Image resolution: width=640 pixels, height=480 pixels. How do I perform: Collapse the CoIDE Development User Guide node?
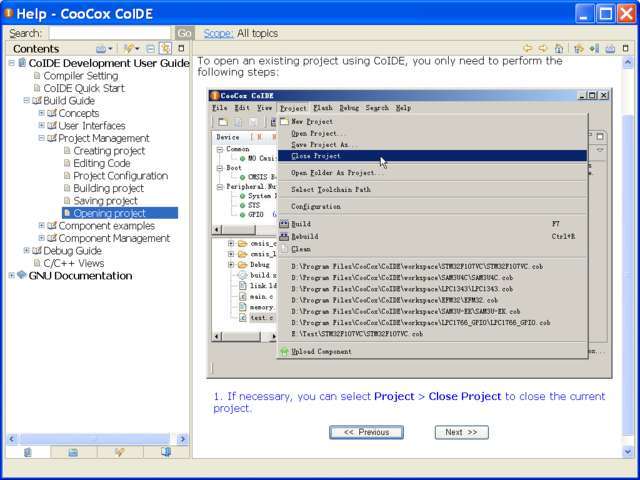[x=11, y=63]
